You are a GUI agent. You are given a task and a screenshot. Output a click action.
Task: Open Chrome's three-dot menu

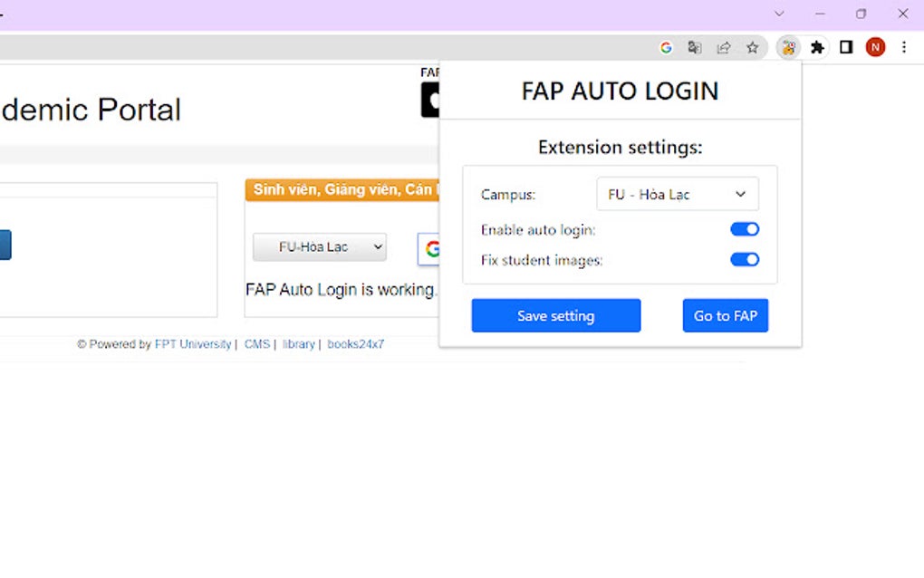point(903,46)
